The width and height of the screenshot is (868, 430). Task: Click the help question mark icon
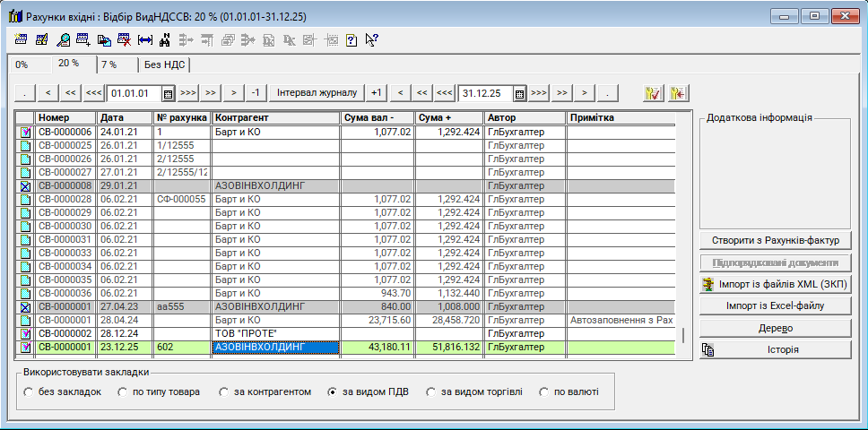point(352,39)
